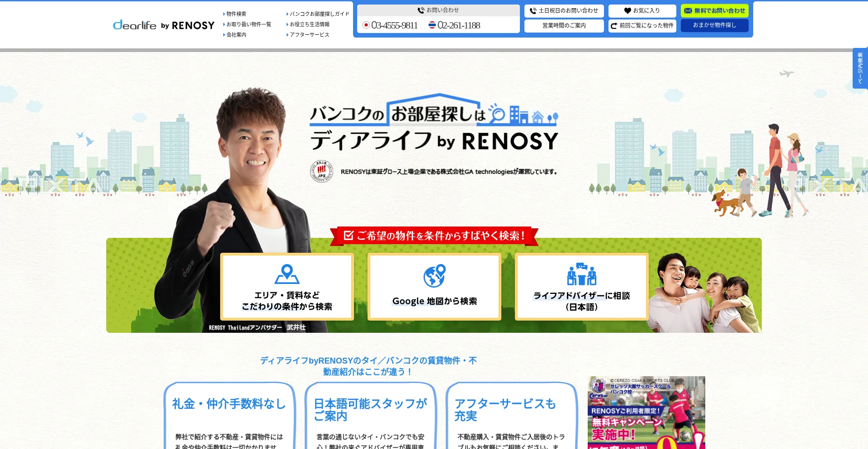Open 会社案内 navigation link
The width and height of the screenshot is (868, 449).
pos(235,35)
